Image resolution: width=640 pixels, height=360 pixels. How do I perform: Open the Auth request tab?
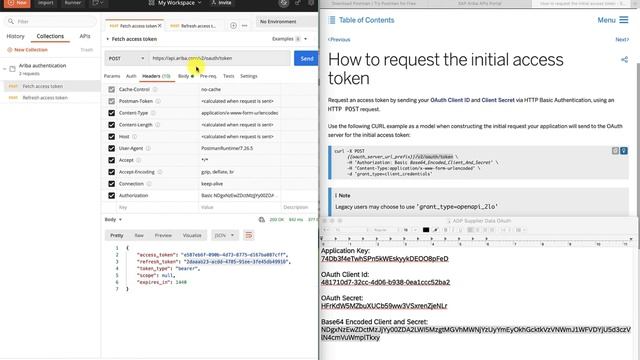(x=131, y=76)
